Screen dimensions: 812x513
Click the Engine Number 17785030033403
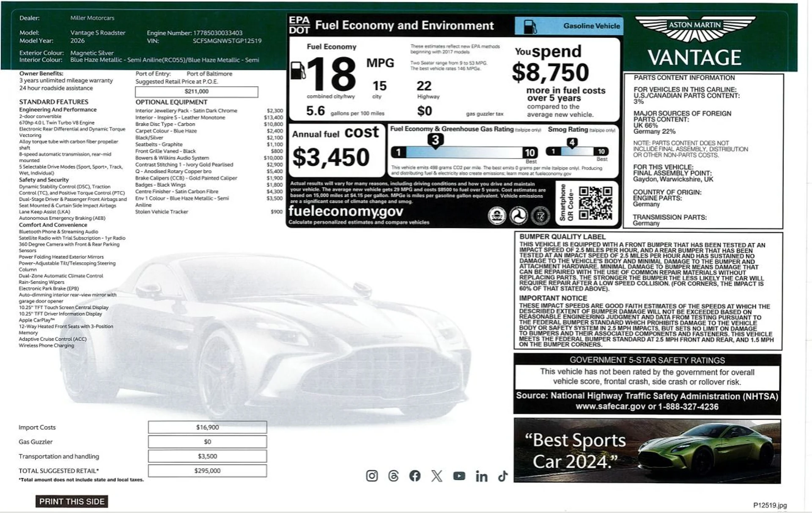pyautogui.click(x=218, y=33)
